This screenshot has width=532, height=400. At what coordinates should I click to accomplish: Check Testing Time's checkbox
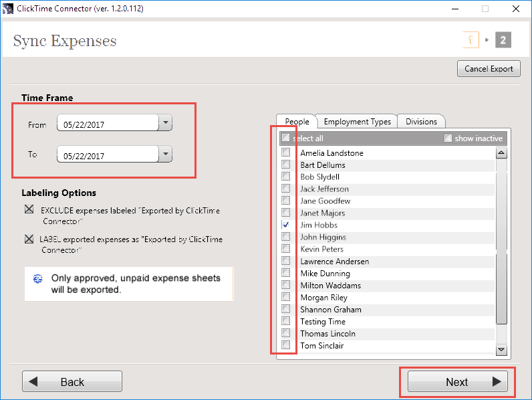pyautogui.click(x=285, y=321)
